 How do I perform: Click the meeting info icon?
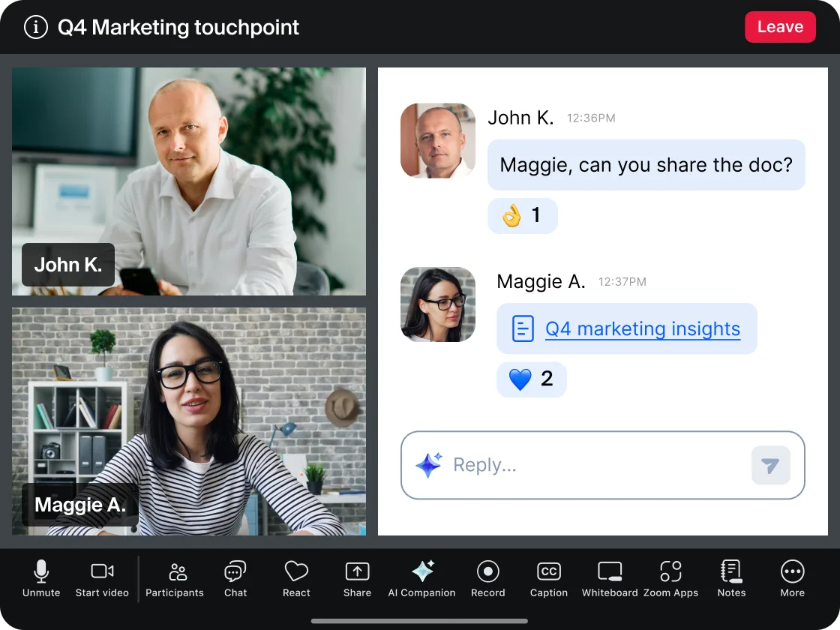(35, 27)
